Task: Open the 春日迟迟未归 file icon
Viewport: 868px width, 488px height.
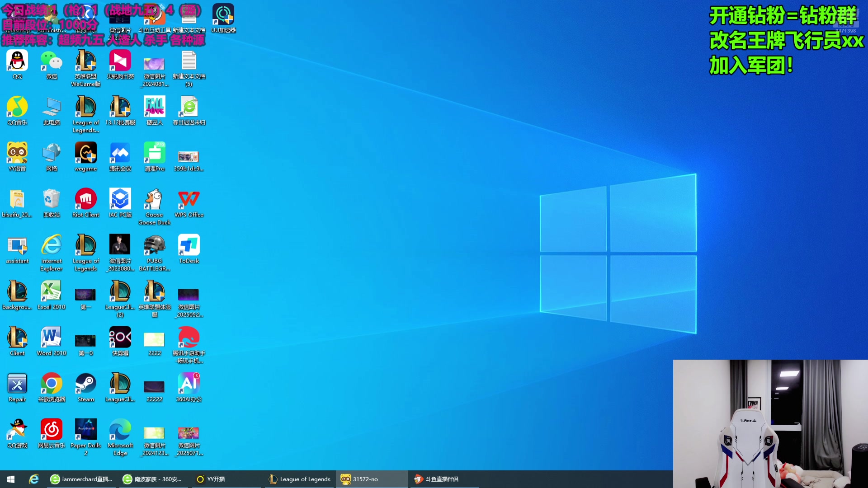Action: pyautogui.click(x=189, y=111)
